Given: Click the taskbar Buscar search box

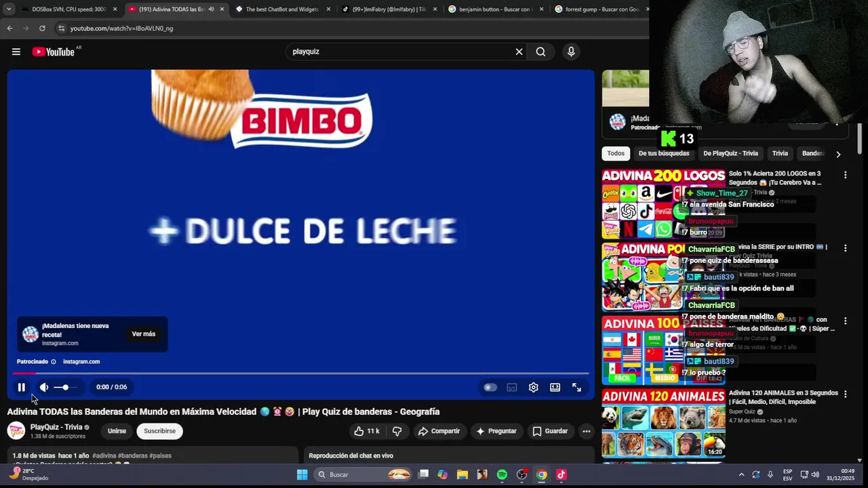Looking at the screenshot, I should [363, 474].
